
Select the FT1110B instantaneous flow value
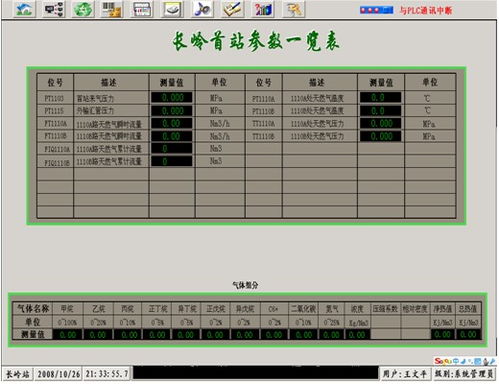(172, 136)
